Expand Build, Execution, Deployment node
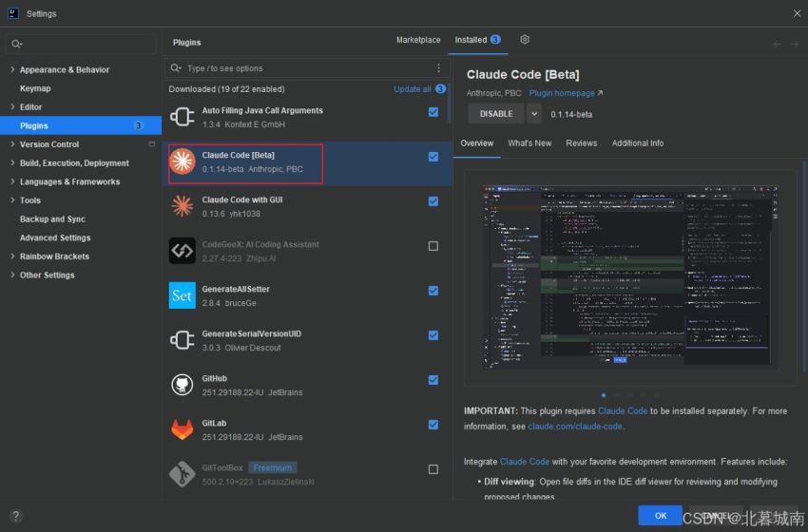808x532 pixels. point(12,162)
